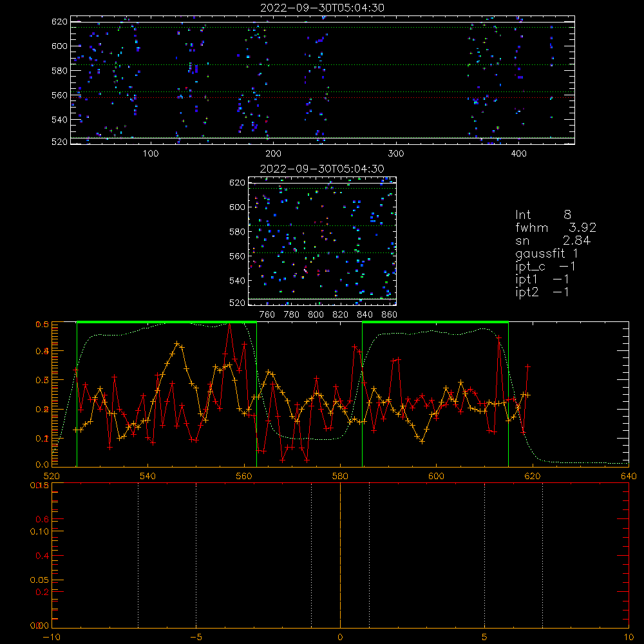644x644 pixels.
Task: Click the thick green bar spanning 585 to 615
Action: point(435,322)
